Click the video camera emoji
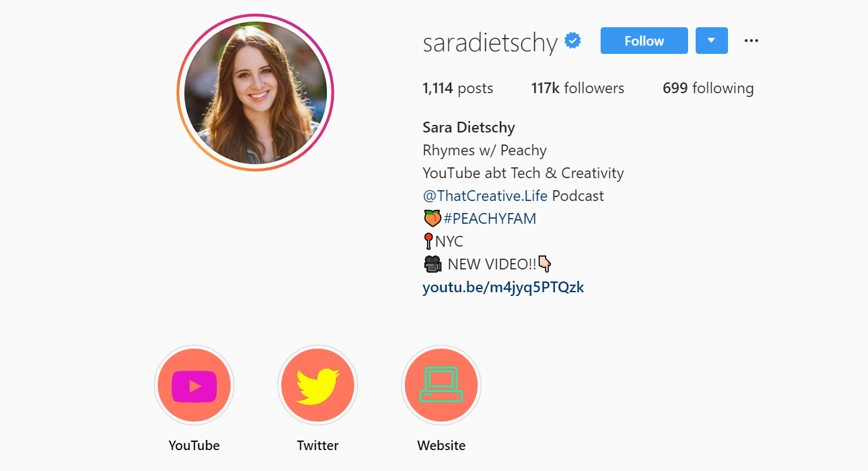Screen dimensions: 868x471 (x=433, y=264)
